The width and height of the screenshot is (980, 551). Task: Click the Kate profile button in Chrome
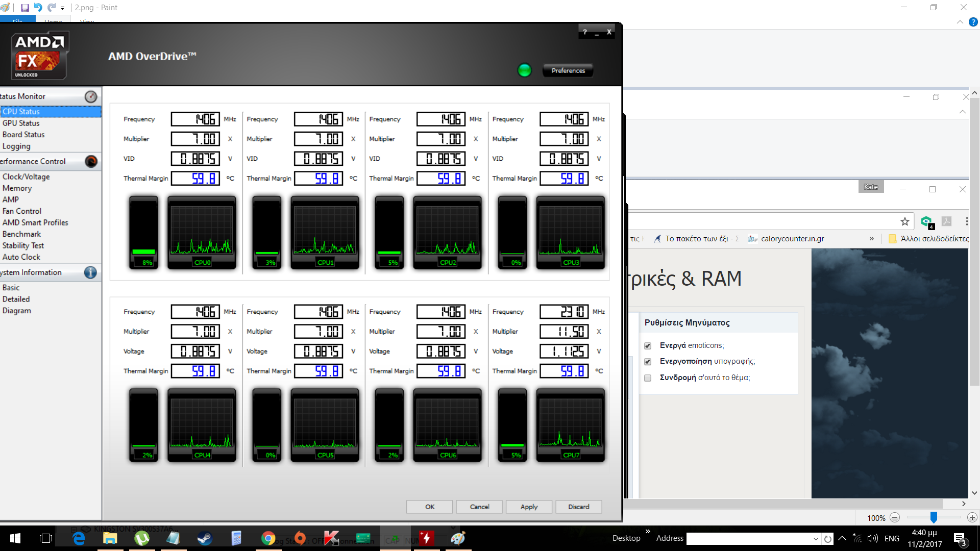(x=871, y=187)
